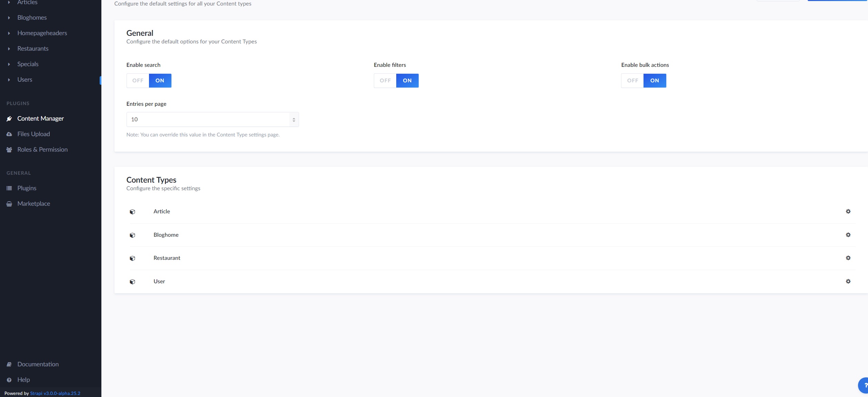
Task: Open Roles & Permission settings
Action: tap(42, 149)
